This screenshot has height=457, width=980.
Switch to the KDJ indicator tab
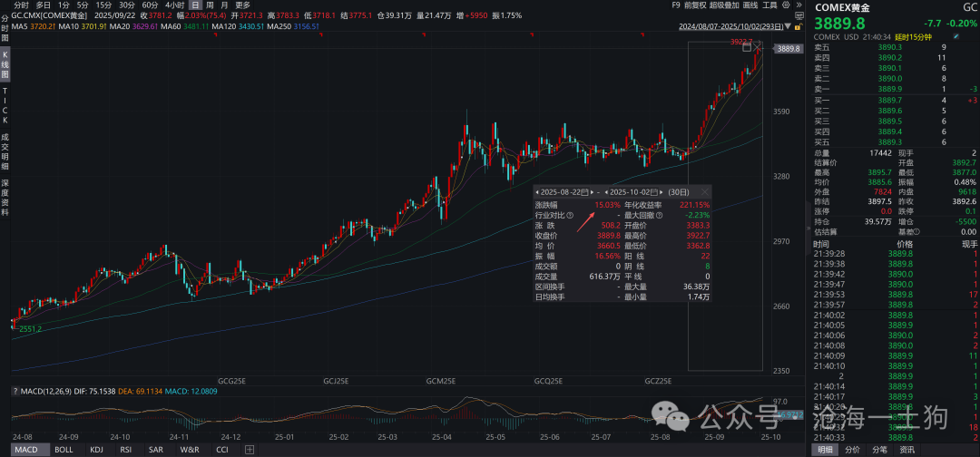point(96,450)
